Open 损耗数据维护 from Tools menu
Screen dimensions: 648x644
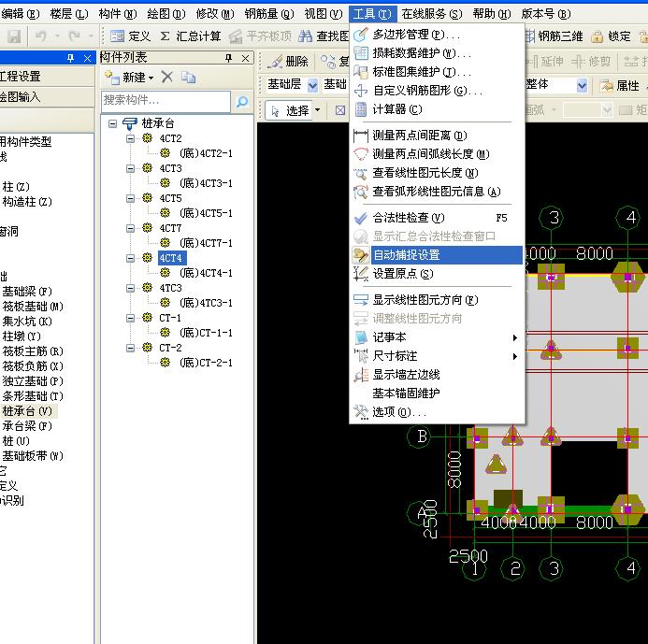437,53
